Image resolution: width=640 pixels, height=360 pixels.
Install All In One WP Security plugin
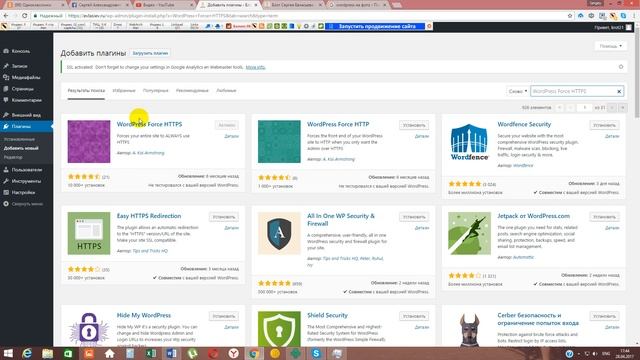coord(414,217)
